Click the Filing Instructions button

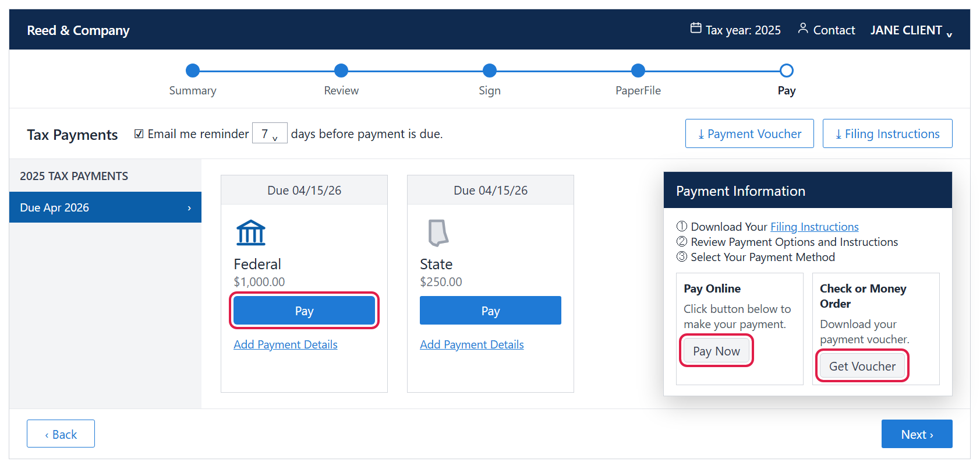tap(887, 133)
